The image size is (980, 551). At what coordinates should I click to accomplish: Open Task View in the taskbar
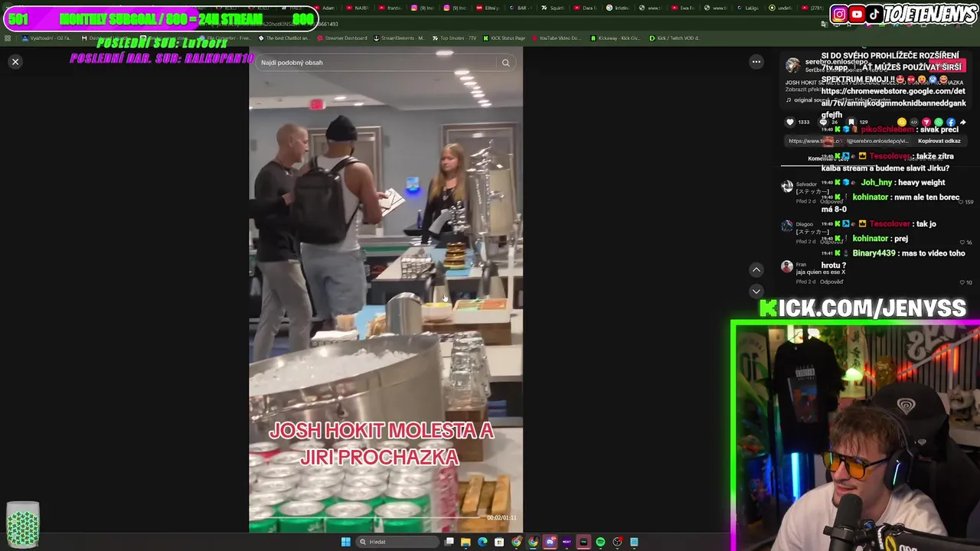pyautogui.click(x=449, y=542)
